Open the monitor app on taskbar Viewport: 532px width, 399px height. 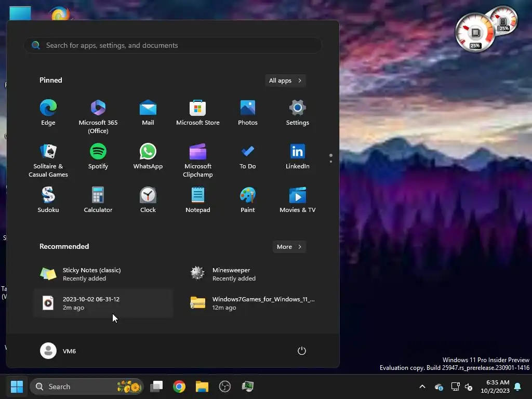(x=248, y=387)
